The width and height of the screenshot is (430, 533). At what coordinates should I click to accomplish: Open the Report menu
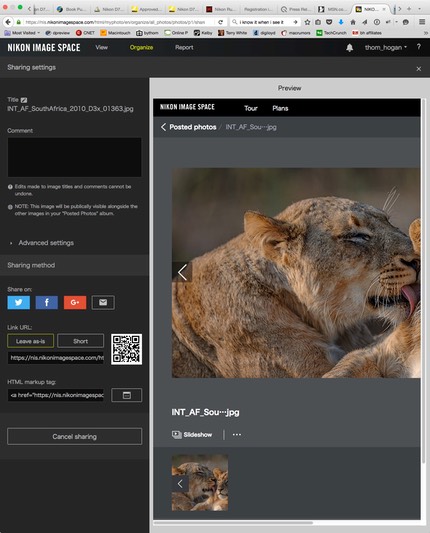tap(184, 48)
